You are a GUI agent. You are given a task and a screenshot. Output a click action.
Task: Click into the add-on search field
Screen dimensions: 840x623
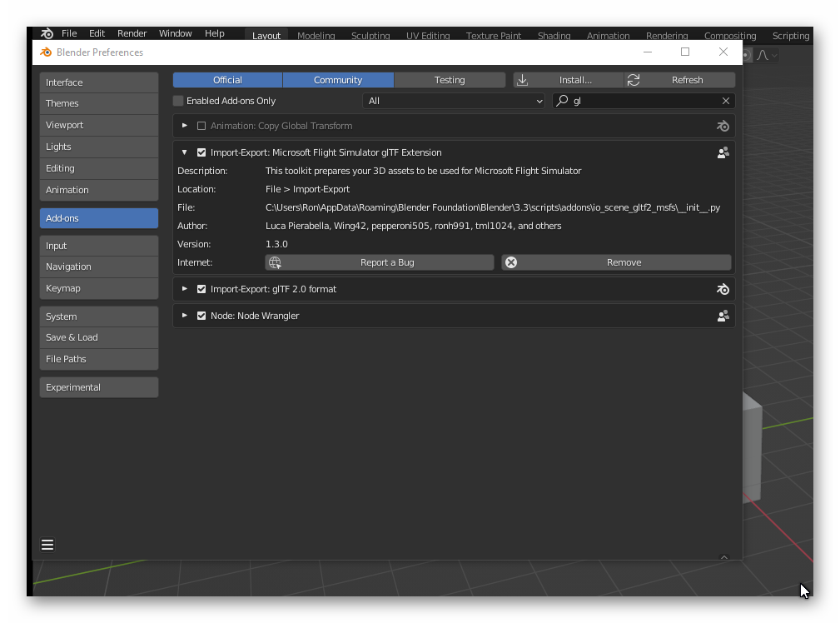(x=644, y=101)
